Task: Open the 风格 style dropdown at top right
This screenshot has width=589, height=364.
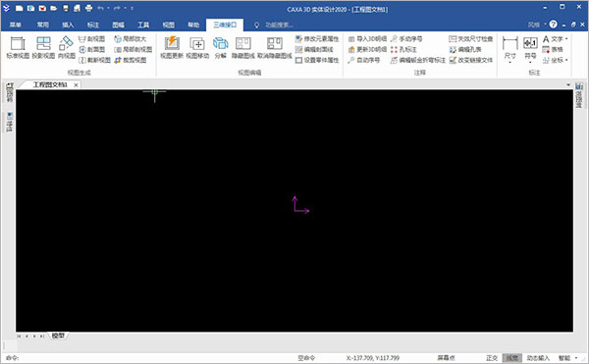Action: pos(536,25)
